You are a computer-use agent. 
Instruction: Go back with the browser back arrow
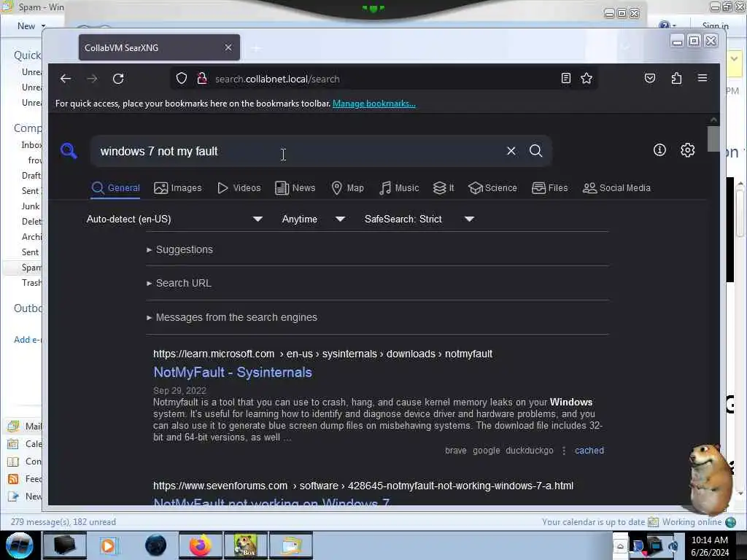(x=66, y=79)
